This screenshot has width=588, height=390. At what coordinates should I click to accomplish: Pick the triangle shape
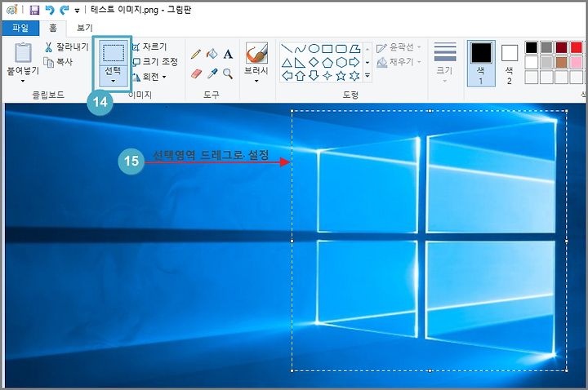[287, 63]
